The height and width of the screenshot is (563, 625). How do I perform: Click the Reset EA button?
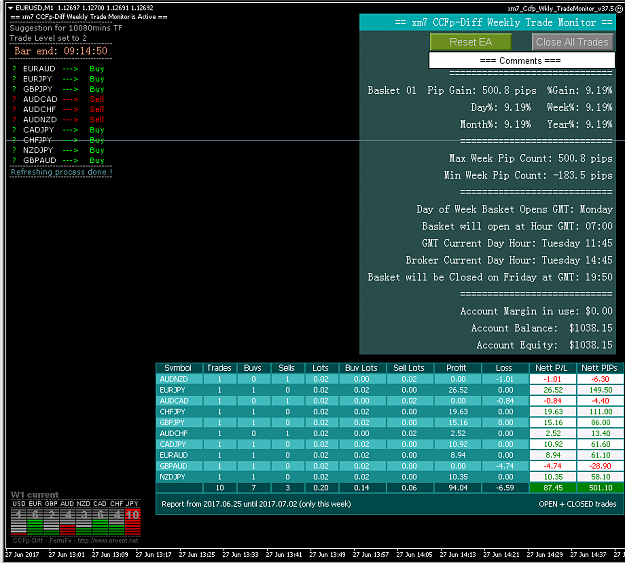[470, 42]
